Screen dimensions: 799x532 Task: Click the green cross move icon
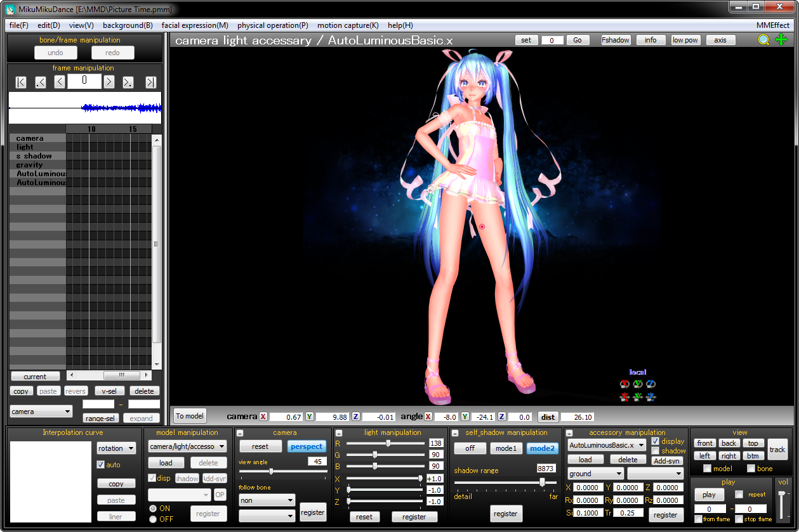click(x=781, y=40)
